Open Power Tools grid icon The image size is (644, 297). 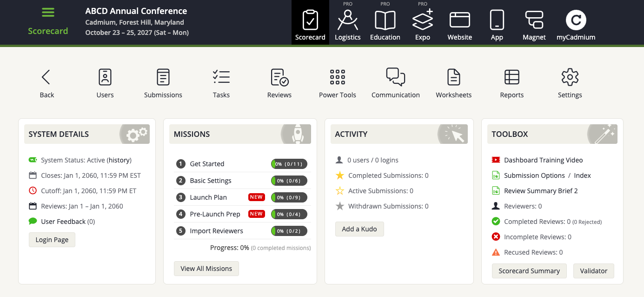click(x=338, y=77)
